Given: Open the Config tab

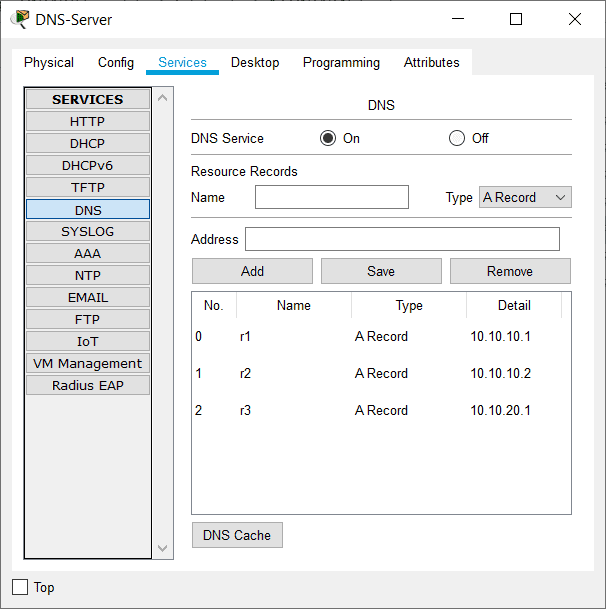Looking at the screenshot, I should pyautogui.click(x=116, y=62).
